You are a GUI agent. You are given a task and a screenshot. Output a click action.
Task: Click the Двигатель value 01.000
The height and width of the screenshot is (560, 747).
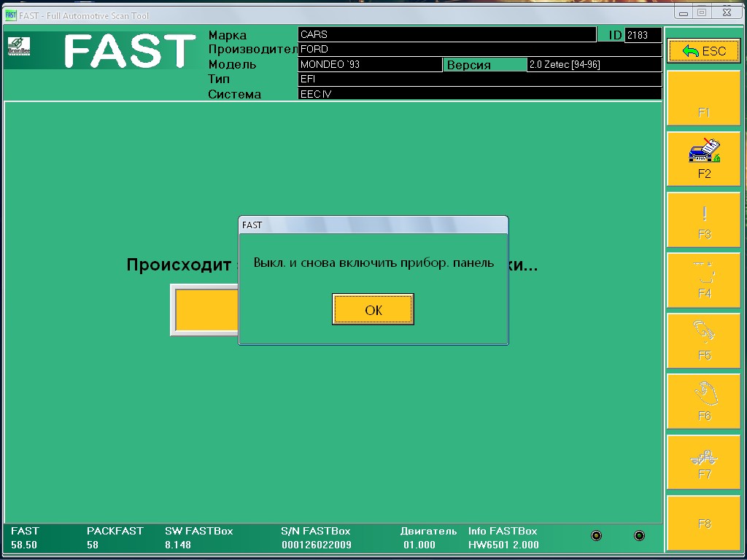pyautogui.click(x=419, y=545)
